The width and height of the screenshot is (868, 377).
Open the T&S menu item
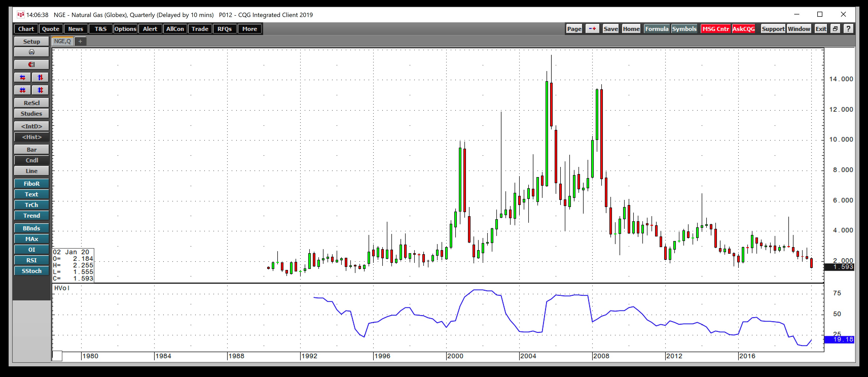(100, 29)
